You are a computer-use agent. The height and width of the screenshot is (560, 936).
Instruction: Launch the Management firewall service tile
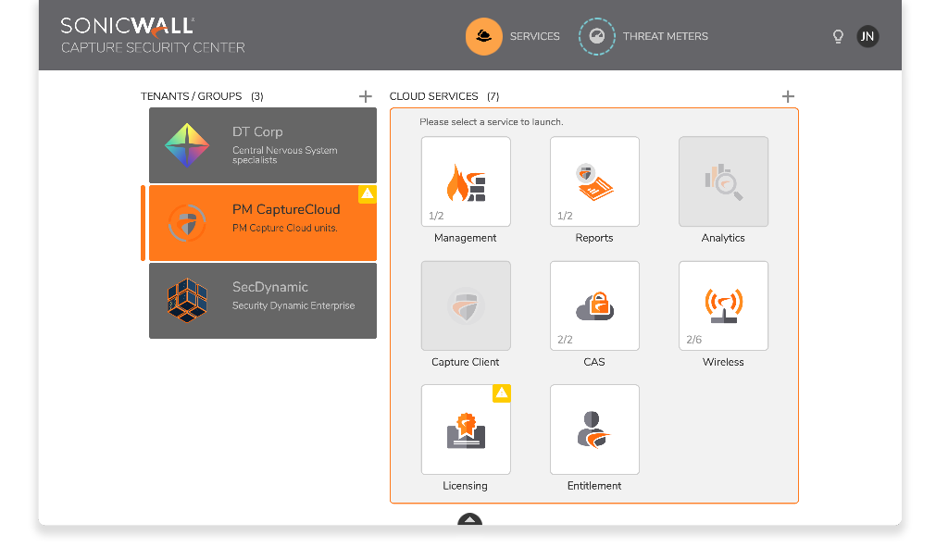point(466,181)
